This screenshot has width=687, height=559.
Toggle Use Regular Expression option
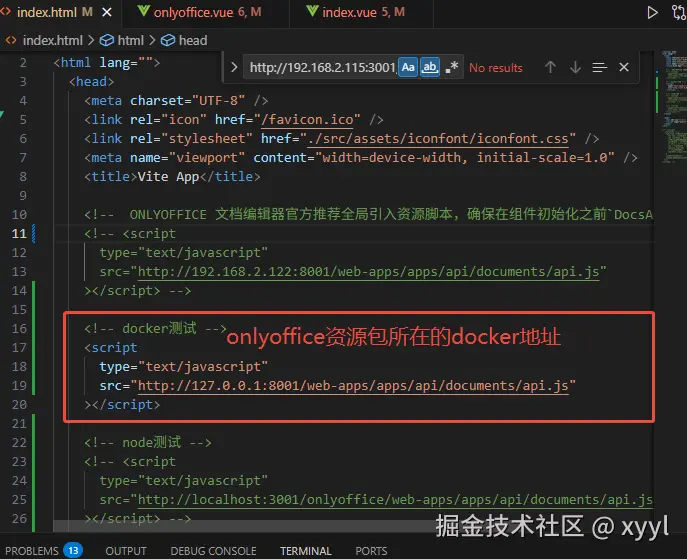click(452, 67)
